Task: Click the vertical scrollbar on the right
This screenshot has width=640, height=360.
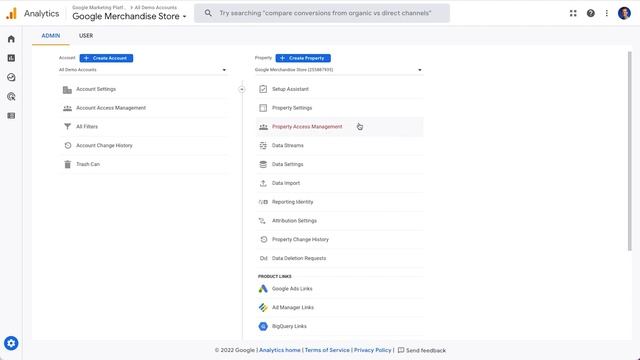Action: [x=629, y=151]
